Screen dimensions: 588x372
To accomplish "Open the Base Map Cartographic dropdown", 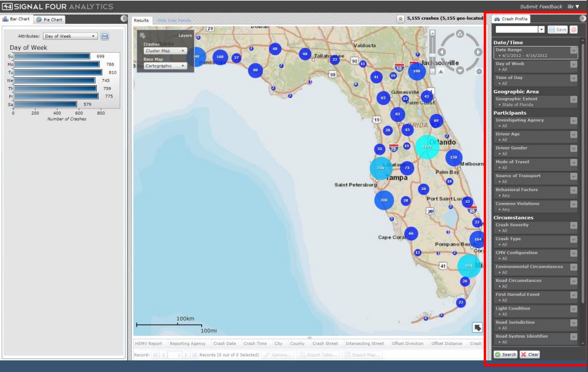I will click(165, 65).
